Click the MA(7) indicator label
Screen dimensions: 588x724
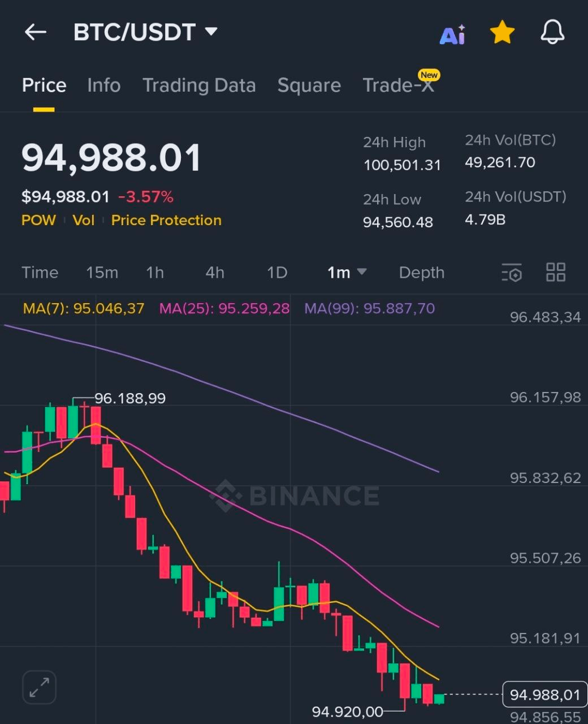tap(84, 308)
